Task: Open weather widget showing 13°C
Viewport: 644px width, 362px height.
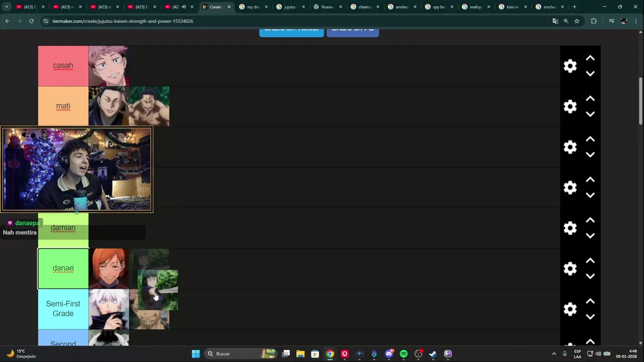Action: coord(21,354)
